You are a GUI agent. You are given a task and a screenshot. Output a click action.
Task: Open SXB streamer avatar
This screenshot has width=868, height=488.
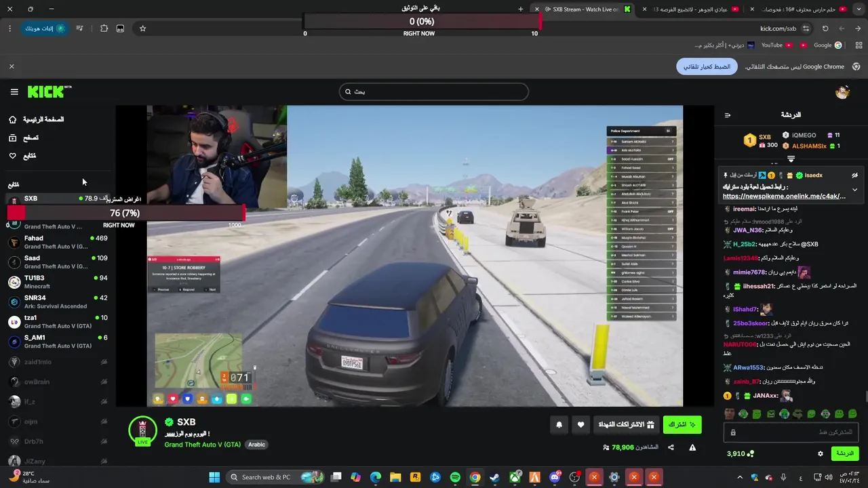142,430
